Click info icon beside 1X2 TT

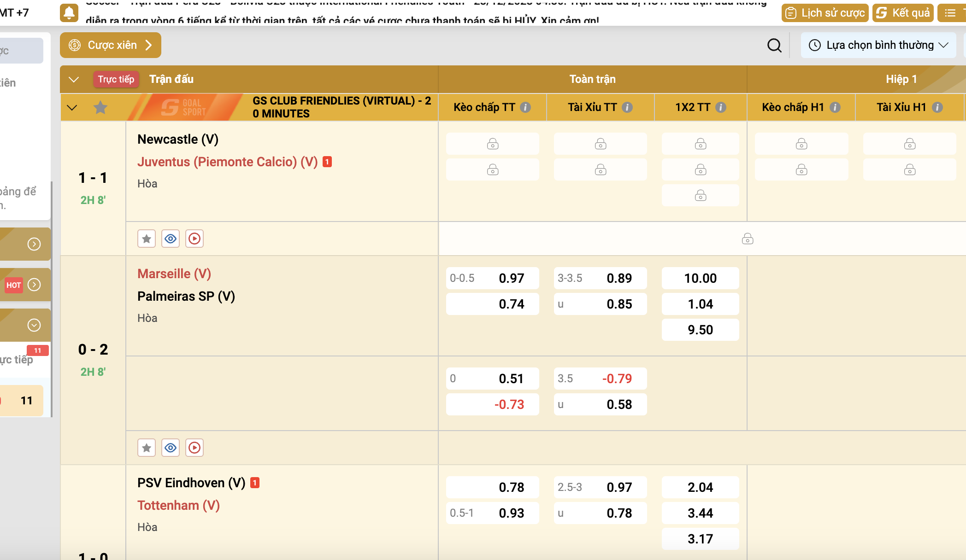[721, 107]
